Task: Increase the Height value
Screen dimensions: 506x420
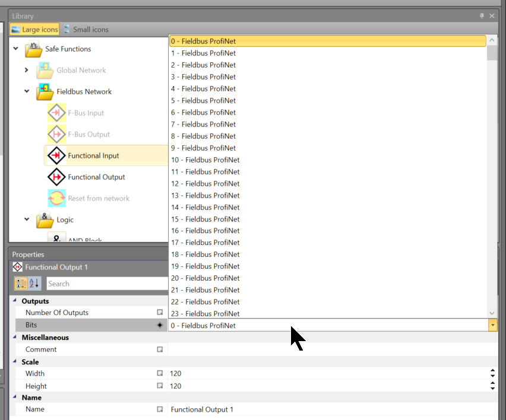Action: pyautogui.click(x=492, y=383)
